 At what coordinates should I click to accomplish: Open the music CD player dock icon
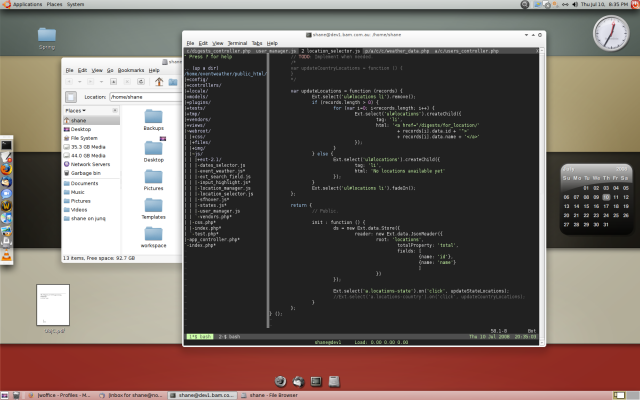6,218
